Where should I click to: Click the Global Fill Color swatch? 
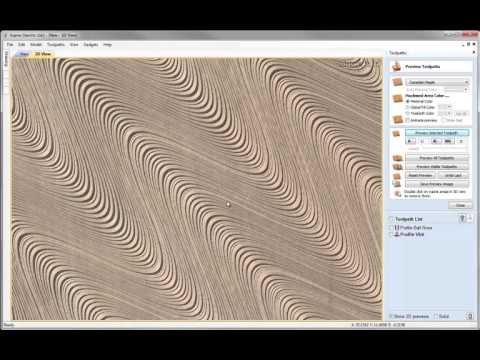(x=442, y=107)
